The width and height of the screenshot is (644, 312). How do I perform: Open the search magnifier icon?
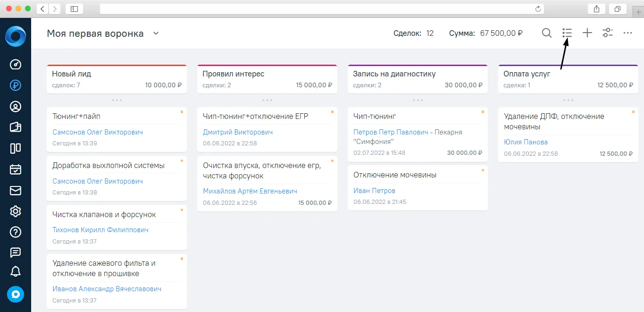tap(546, 33)
